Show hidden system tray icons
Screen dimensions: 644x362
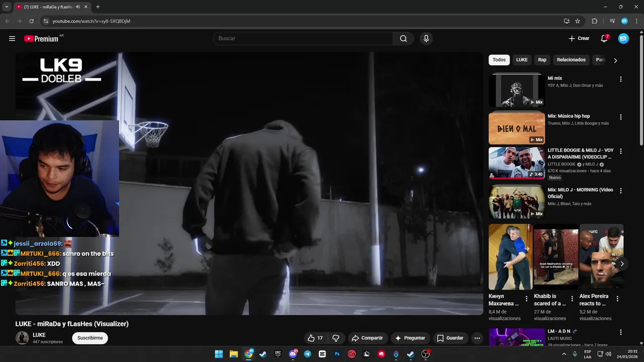[564, 354]
